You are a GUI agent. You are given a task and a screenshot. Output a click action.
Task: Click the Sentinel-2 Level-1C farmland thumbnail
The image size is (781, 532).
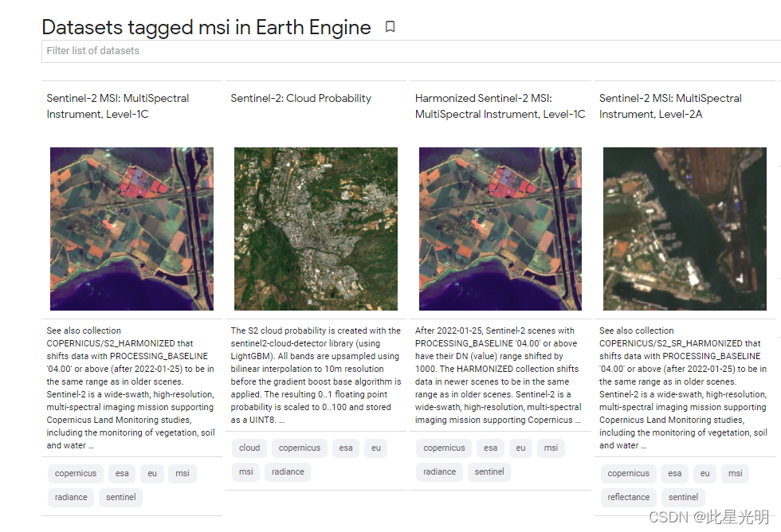coord(132,229)
